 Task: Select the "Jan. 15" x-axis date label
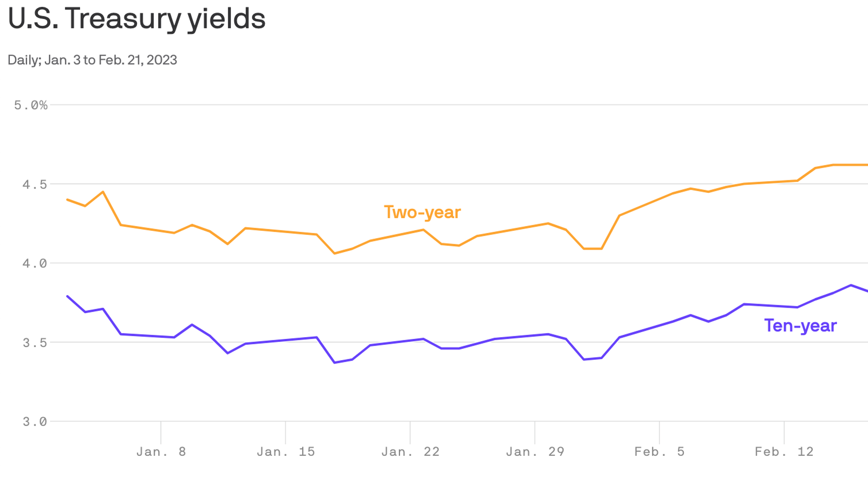[x=286, y=451]
